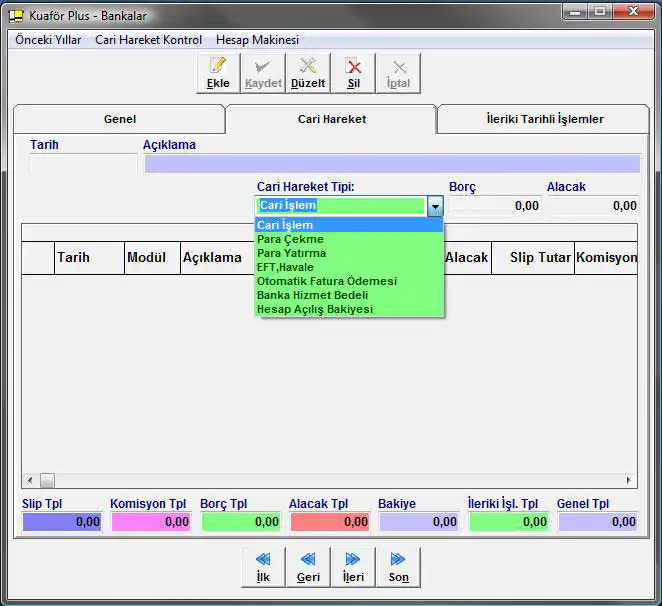Switch to the Genel tab
Screen dimensions: 662x606
(x=120, y=119)
